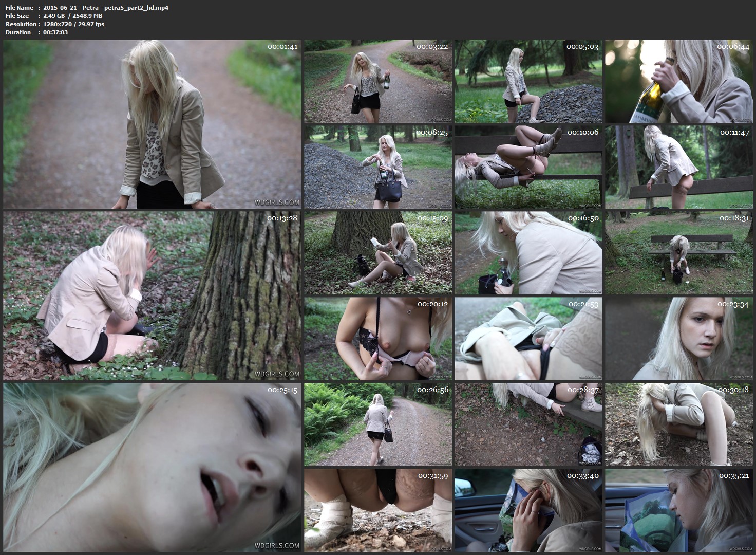Select the thumbnail labeled 00:08:25

click(x=378, y=168)
